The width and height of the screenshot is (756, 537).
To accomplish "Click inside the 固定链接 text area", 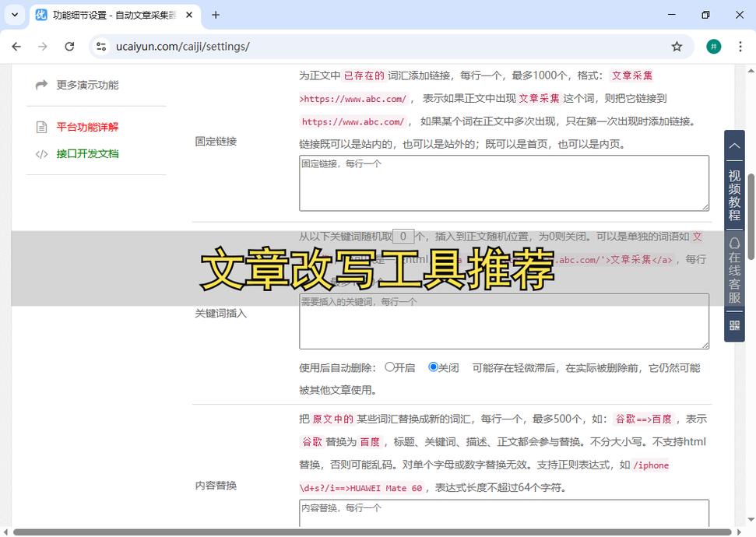I will click(x=503, y=182).
